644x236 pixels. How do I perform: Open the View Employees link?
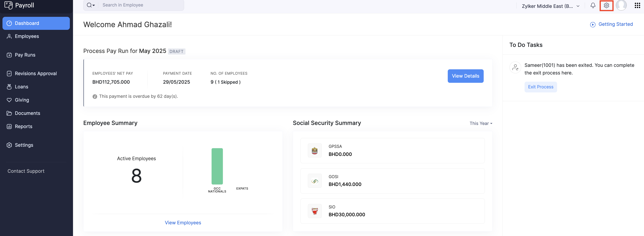pos(183,223)
